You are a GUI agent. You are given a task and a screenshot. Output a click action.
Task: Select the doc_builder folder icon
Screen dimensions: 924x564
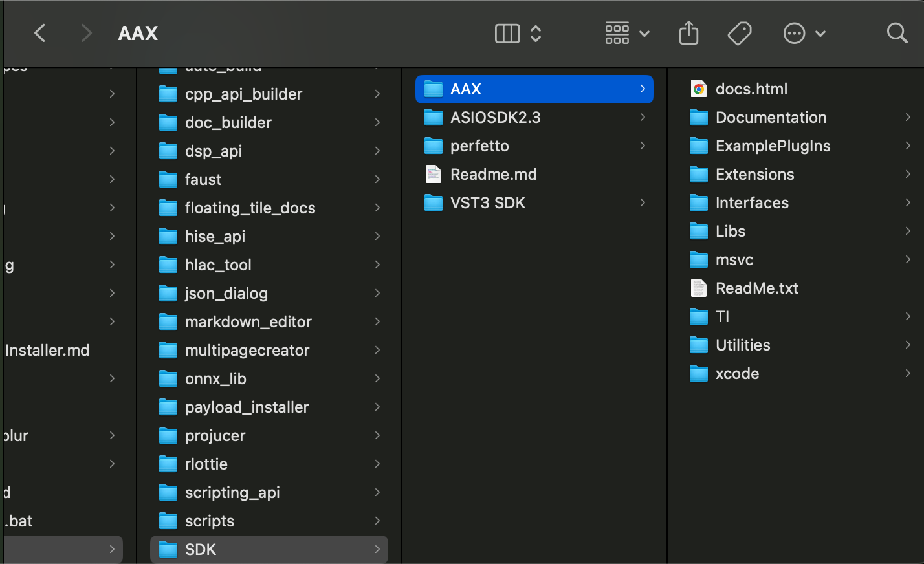click(168, 123)
